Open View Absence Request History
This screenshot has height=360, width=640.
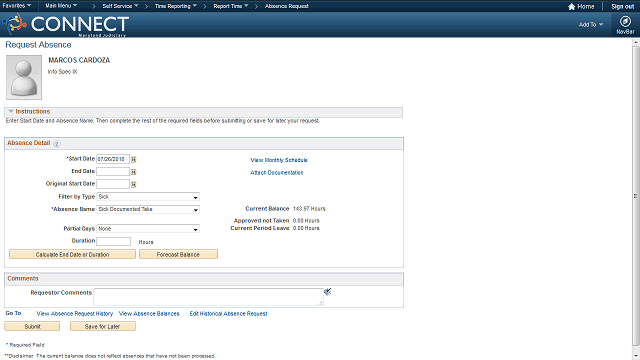tap(75, 313)
